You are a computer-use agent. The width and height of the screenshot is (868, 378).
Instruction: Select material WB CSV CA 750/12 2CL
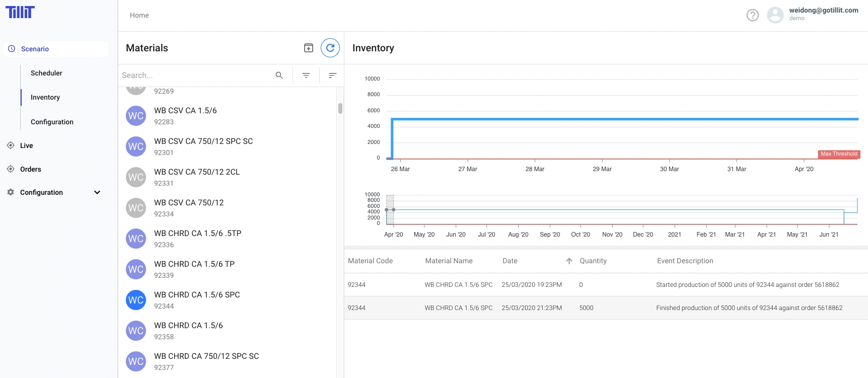pyautogui.click(x=197, y=177)
